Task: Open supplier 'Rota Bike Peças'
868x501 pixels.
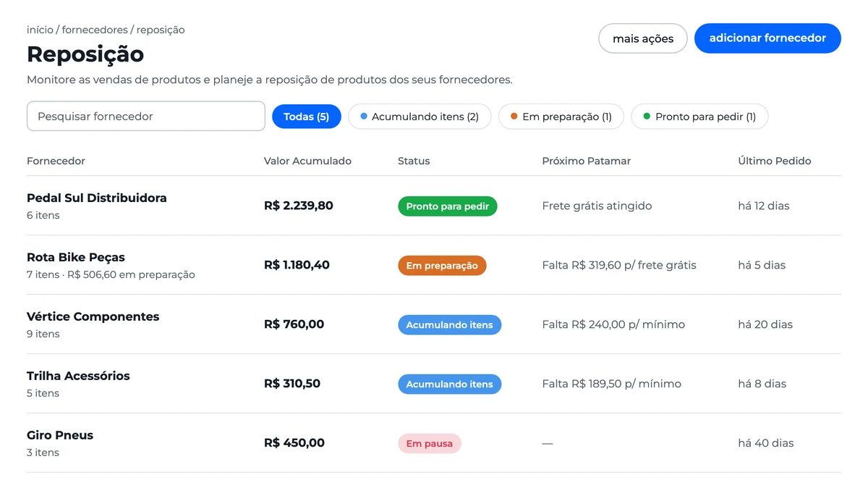Action: 76,257
